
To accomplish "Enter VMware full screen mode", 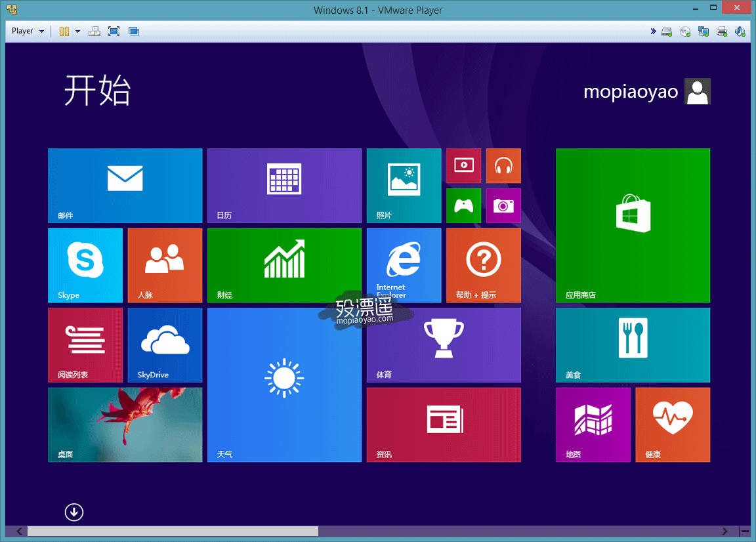I will pos(114,31).
